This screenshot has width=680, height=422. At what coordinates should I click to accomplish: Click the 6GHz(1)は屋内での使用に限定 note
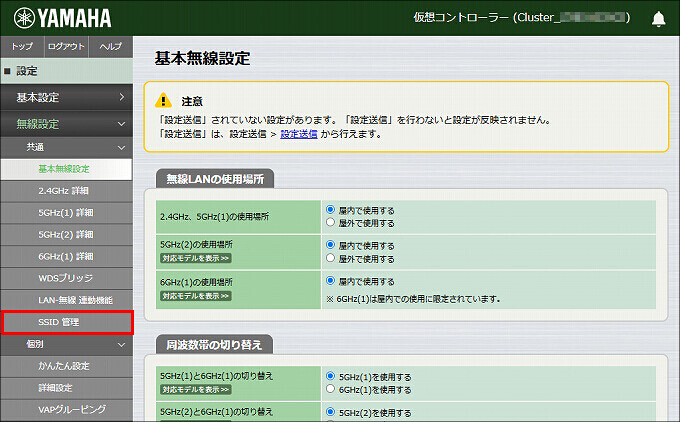pos(414,299)
